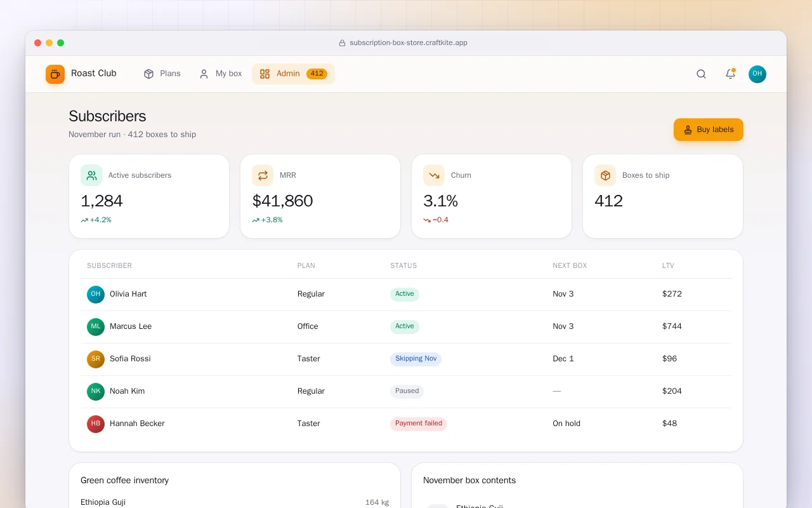Click the 1,284 active subscribers value
The width and height of the screenshot is (812, 508).
click(101, 201)
